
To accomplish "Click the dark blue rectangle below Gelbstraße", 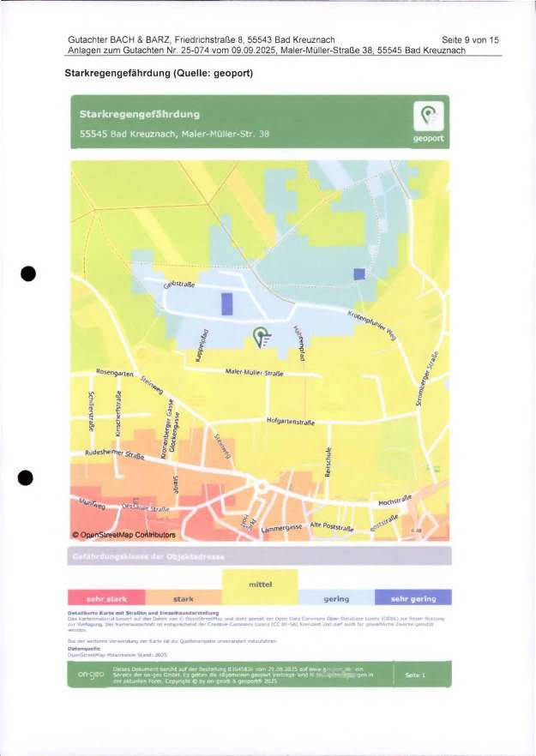I will [226, 303].
